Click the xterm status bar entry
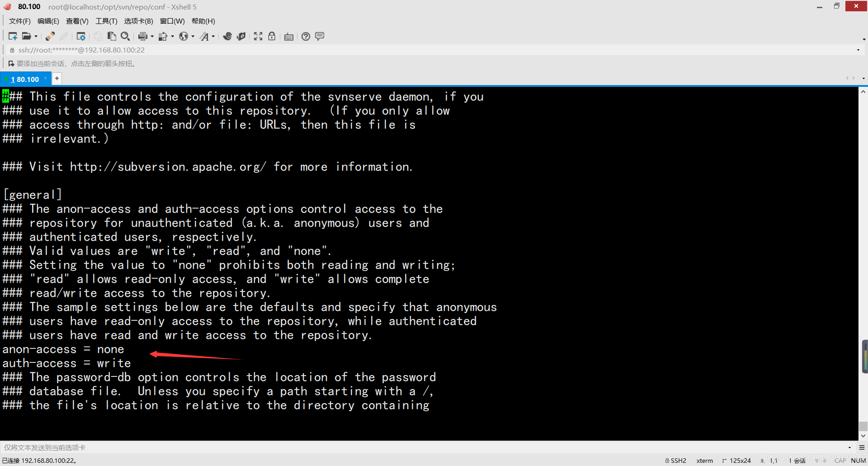The image size is (868, 466). (704, 461)
